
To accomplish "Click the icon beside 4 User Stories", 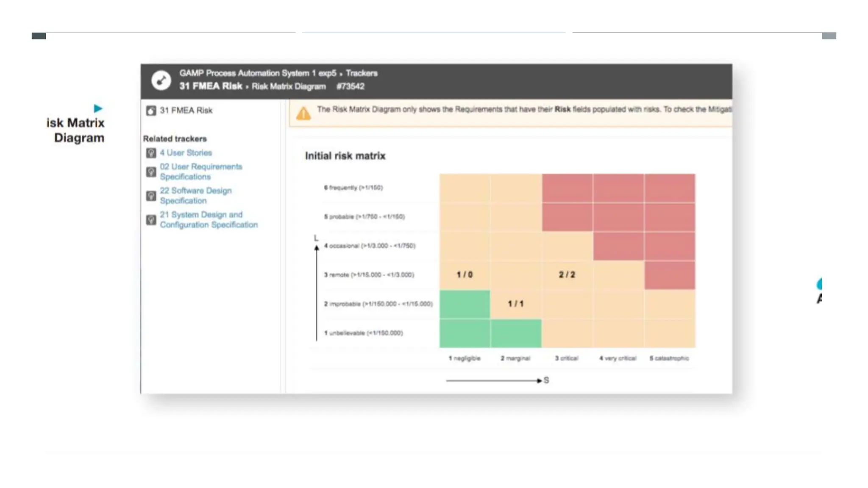I will click(151, 153).
